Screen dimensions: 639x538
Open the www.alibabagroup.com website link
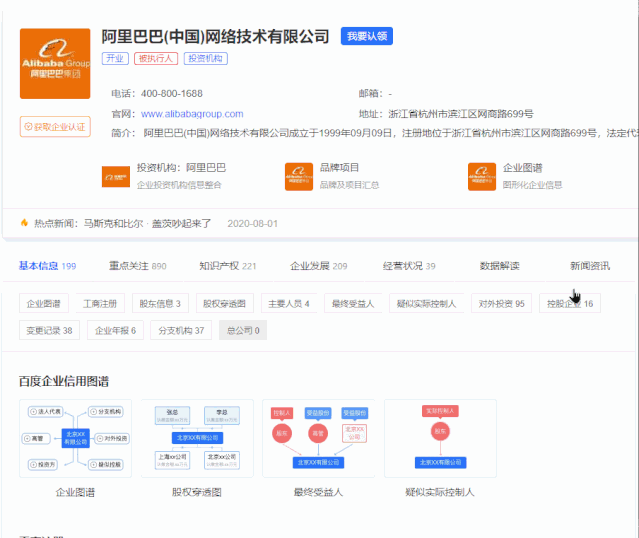[x=192, y=114]
